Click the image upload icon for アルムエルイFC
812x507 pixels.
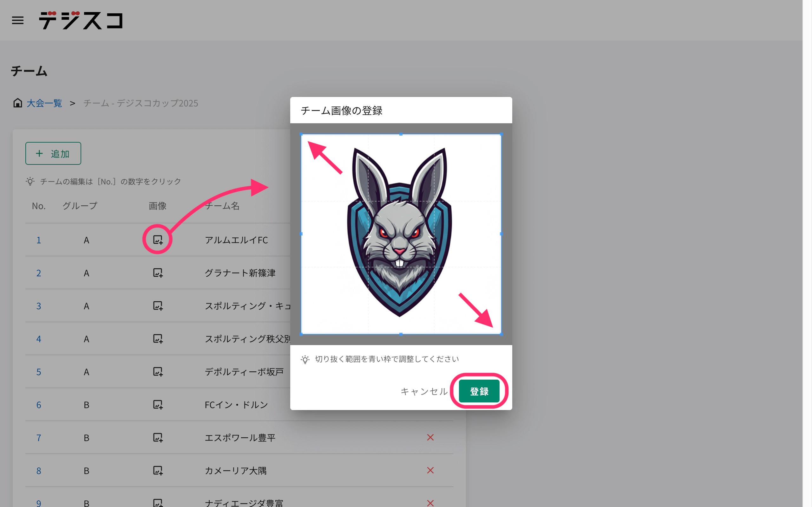[x=158, y=240]
